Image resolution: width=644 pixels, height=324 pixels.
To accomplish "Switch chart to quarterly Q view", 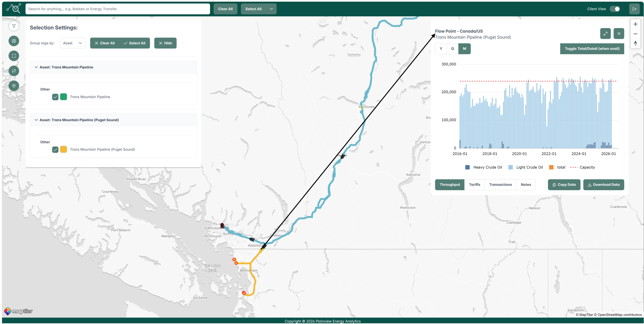I will point(453,49).
